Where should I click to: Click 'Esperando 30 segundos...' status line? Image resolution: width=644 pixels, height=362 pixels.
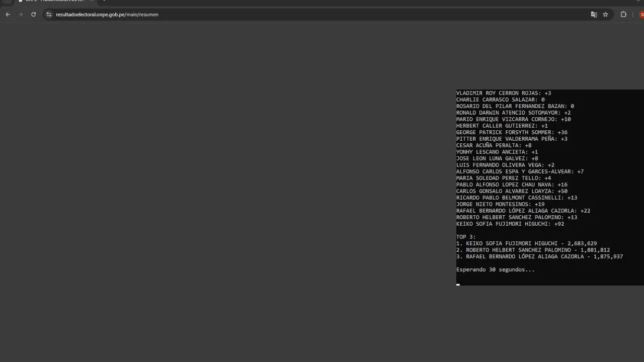tap(496, 269)
